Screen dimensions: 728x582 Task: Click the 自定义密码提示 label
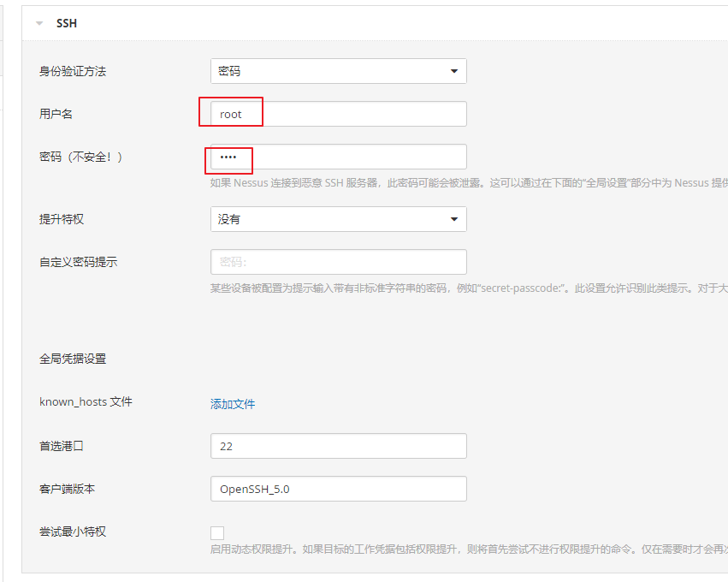(x=79, y=262)
